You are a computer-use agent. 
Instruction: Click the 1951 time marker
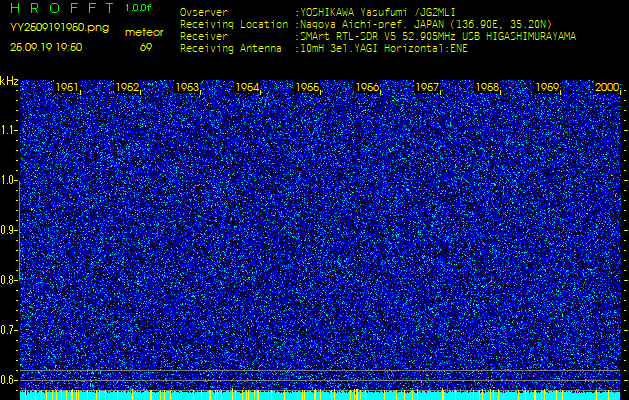67,87
